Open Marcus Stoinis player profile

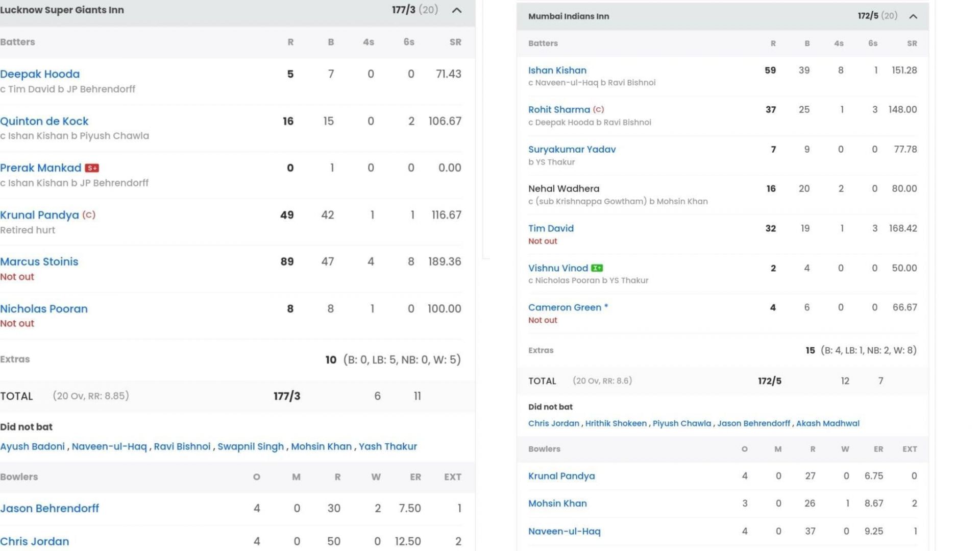point(39,261)
